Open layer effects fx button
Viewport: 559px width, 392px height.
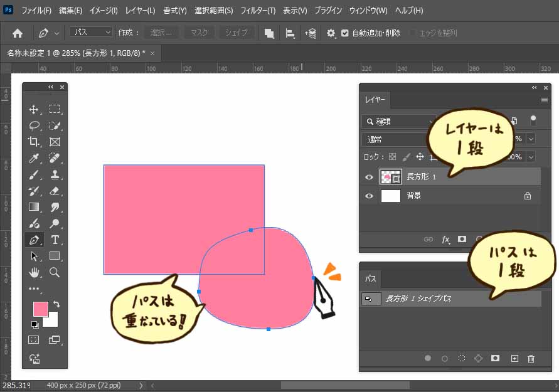click(446, 239)
